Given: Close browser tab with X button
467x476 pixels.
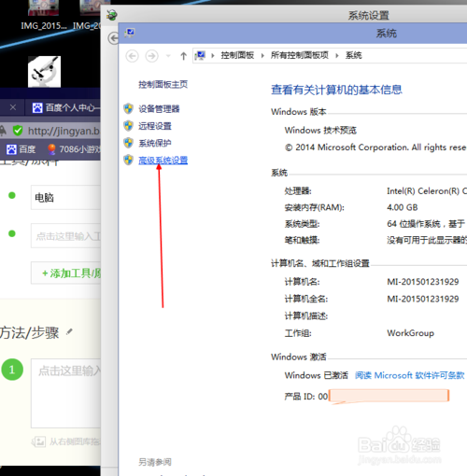Looking at the screenshot, I should (13, 107).
